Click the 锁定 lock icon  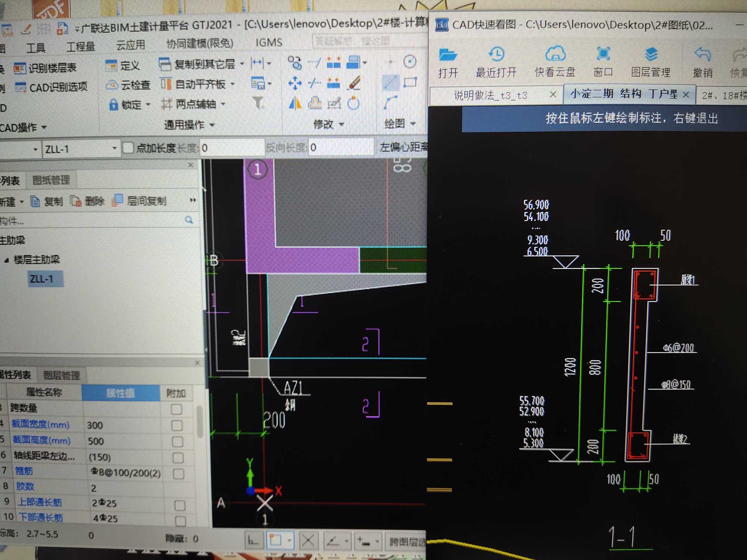[114, 105]
